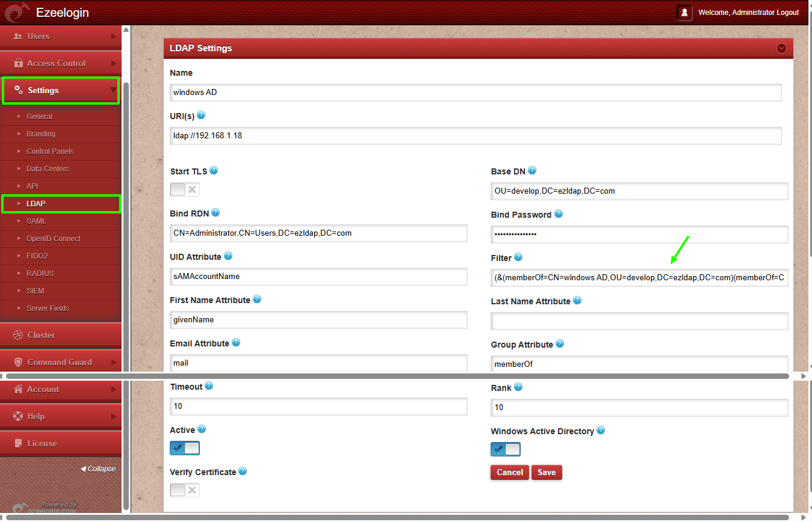Open the SAML settings page
Viewport: 812px width, 522px height.
(x=36, y=221)
